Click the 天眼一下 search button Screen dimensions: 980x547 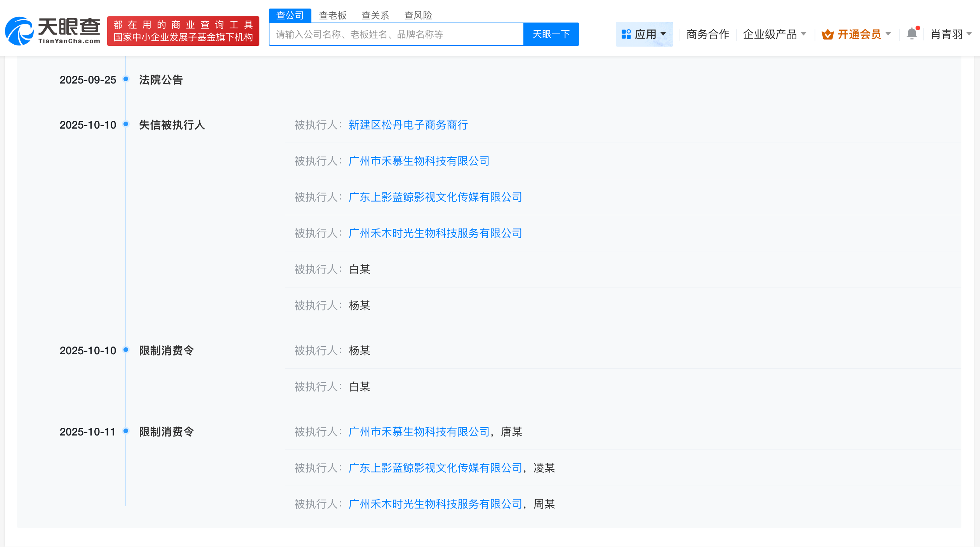[x=551, y=34]
